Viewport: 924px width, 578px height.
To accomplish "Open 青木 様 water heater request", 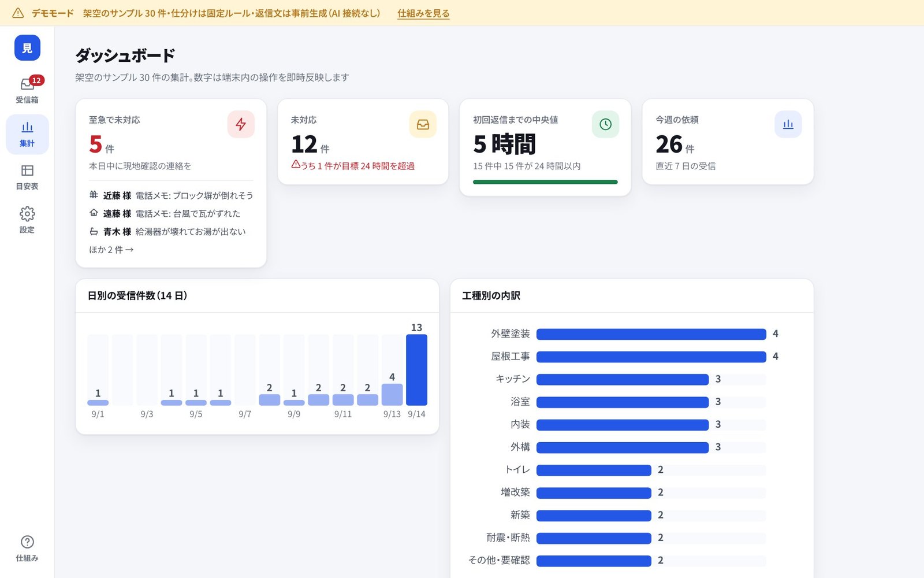I will tap(171, 231).
